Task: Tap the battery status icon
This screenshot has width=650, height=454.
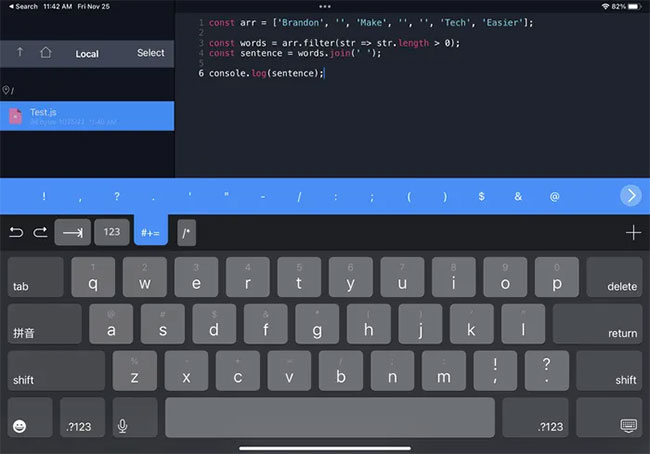Action: [634, 6]
